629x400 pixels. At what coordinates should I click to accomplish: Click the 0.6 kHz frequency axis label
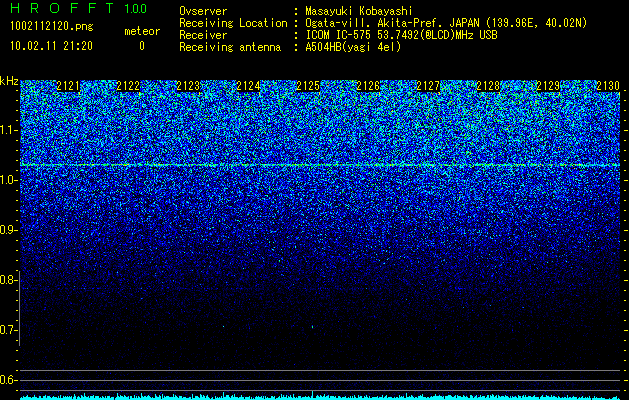coord(8,380)
